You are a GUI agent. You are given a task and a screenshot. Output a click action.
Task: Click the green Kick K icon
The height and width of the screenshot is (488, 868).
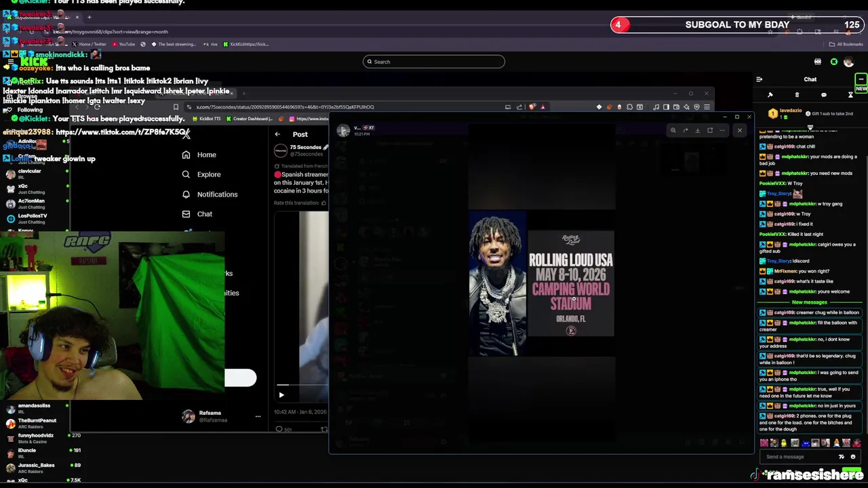pyautogui.click(x=834, y=62)
